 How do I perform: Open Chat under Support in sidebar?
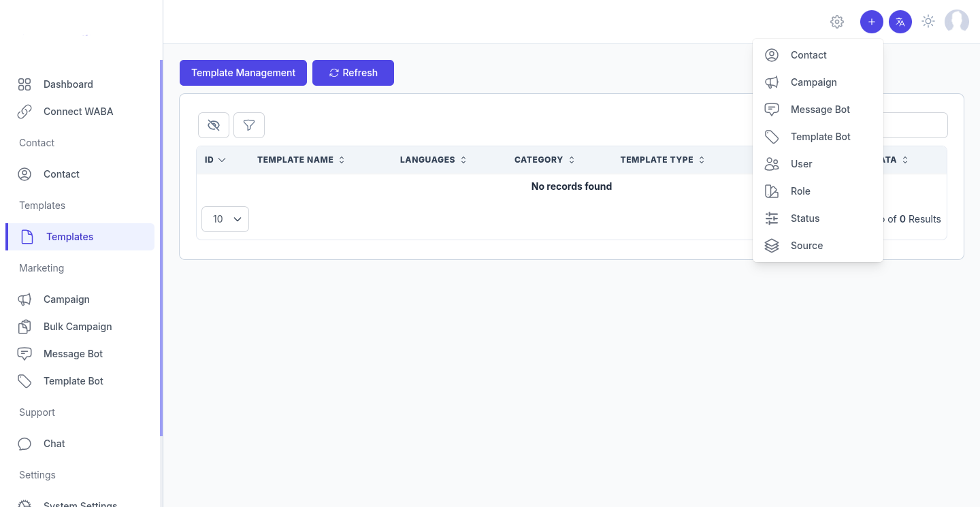(x=80, y=444)
